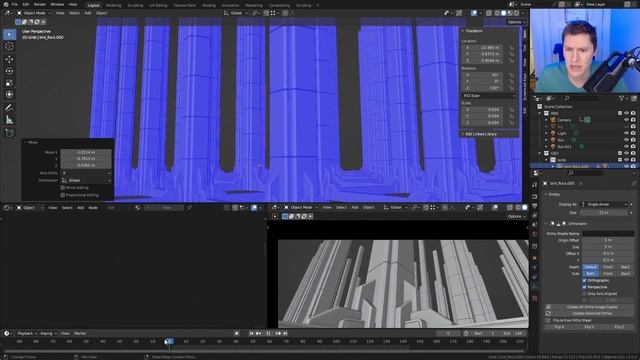Viewport: 640px width, 360px height.
Task: Select the Select Box tool
Action: pos(9,34)
